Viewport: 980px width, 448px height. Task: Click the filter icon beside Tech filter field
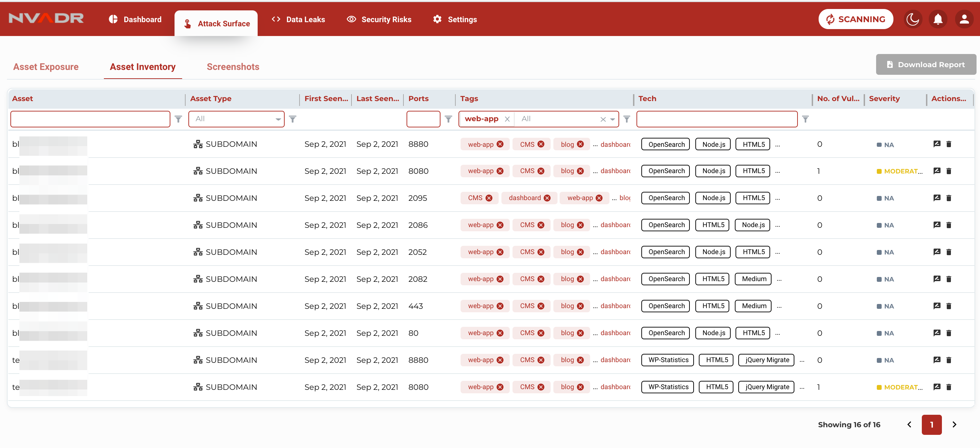(805, 119)
